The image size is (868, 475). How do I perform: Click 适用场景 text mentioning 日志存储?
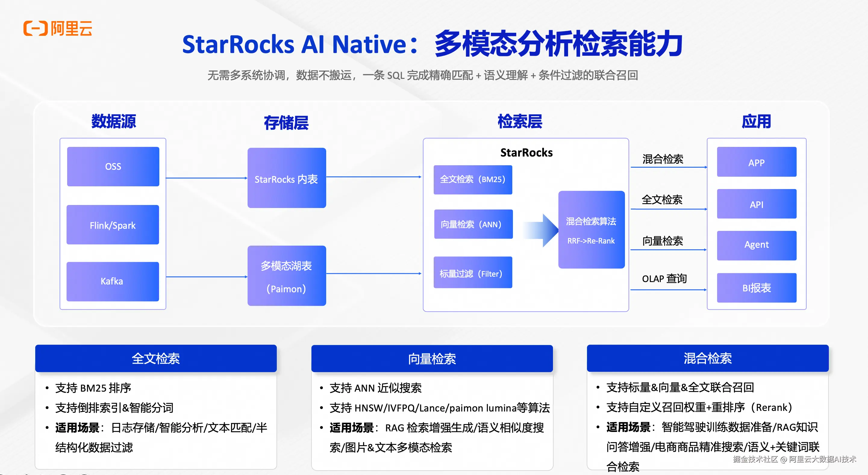pyautogui.click(x=161, y=438)
